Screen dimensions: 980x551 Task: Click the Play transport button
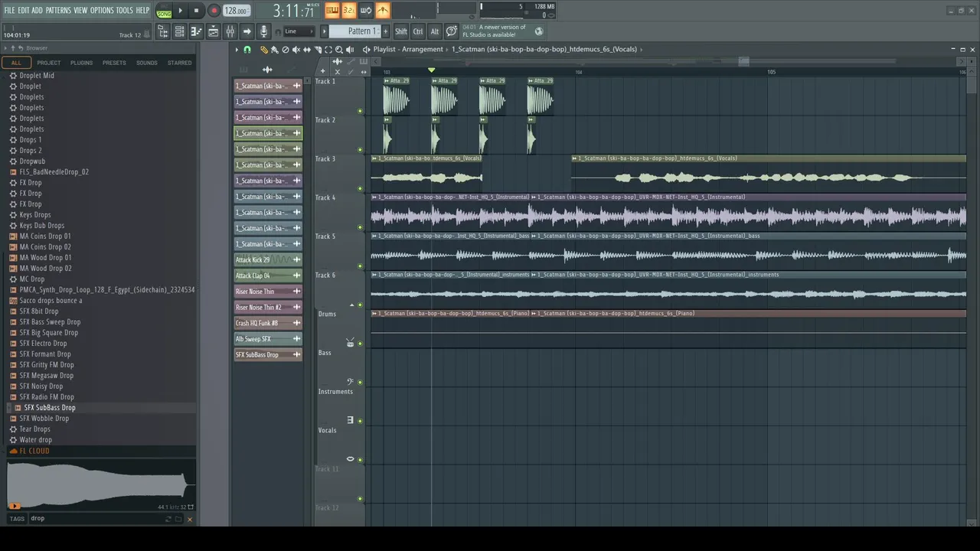[181, 11]
